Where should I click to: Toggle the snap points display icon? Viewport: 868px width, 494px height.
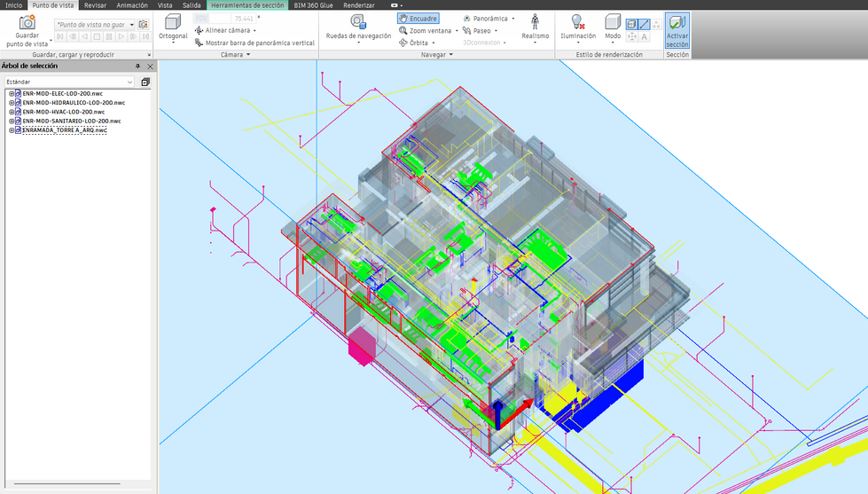click(631, 36)
